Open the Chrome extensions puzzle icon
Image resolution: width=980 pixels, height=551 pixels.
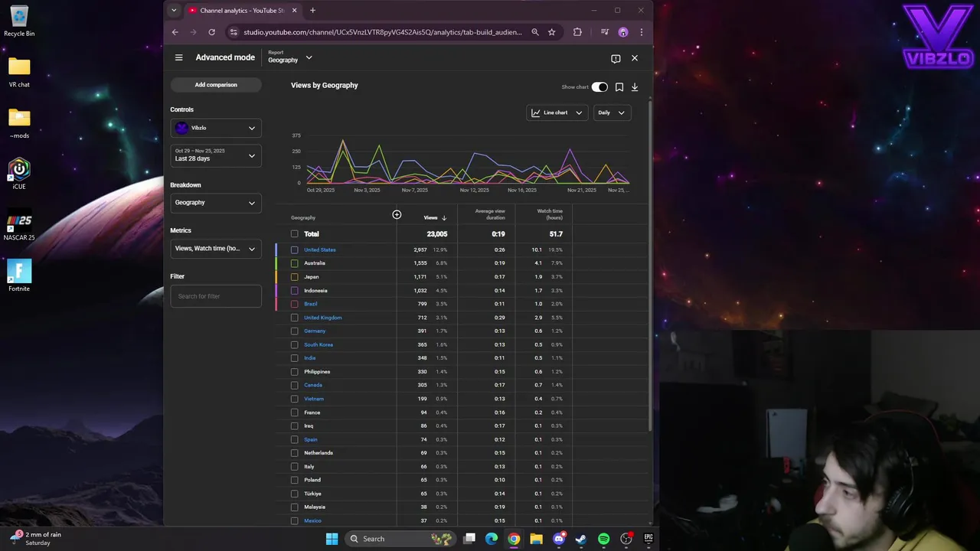pyautogui.click(x=577, y=32)
